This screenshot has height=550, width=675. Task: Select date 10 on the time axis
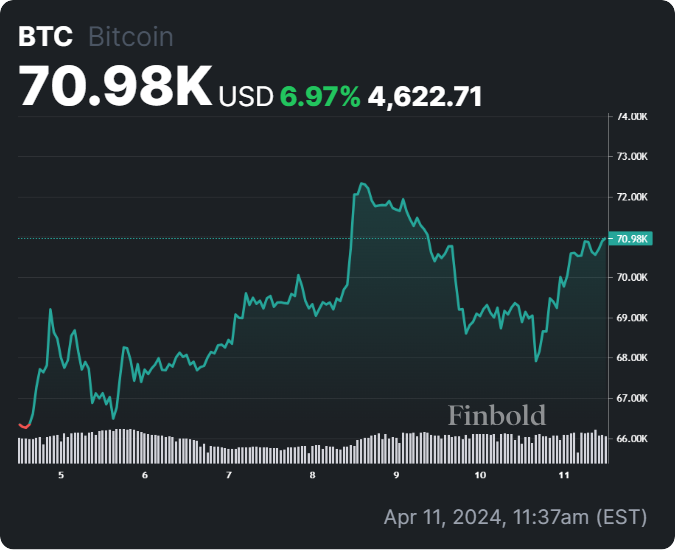click(480, 475)
